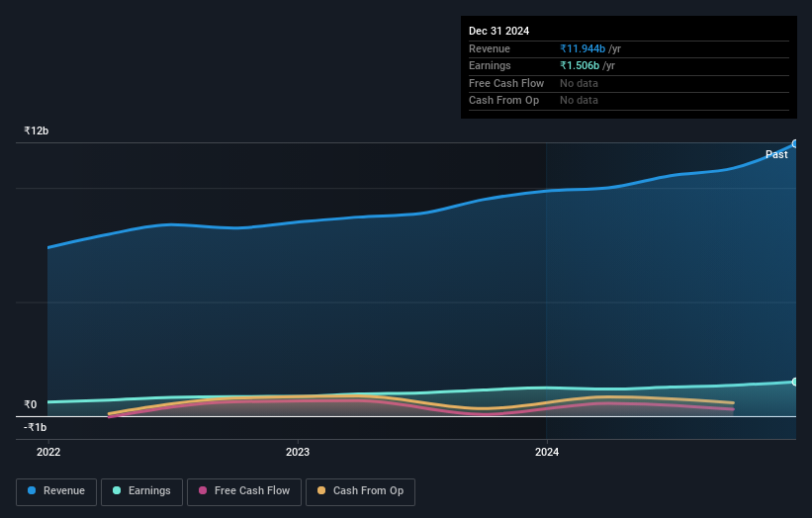This screenshot has height=518, width=812.
Task: Click the tooltip Free Cash Flow label
Action: click(x=506, y=83)
